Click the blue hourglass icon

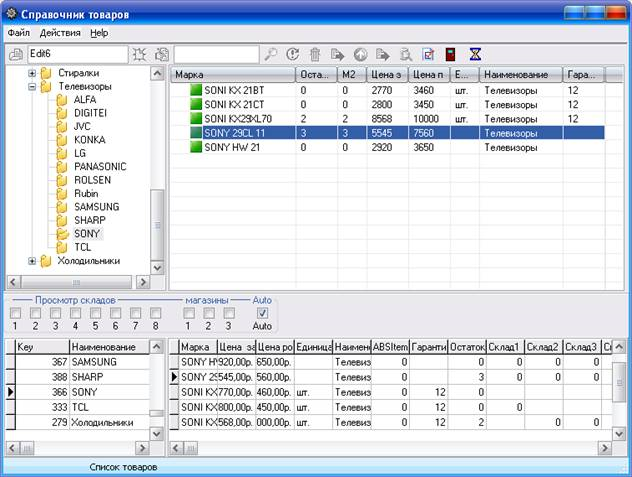(x=475, y=54)
